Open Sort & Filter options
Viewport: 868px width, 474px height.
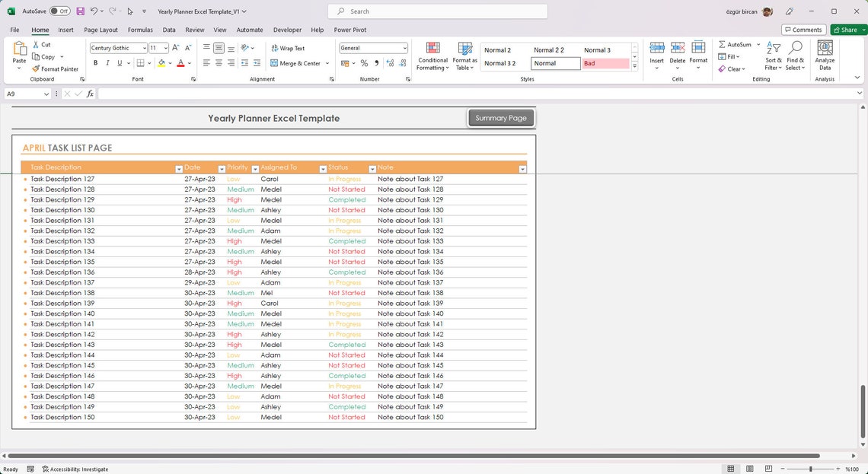[x=773, y=56]
